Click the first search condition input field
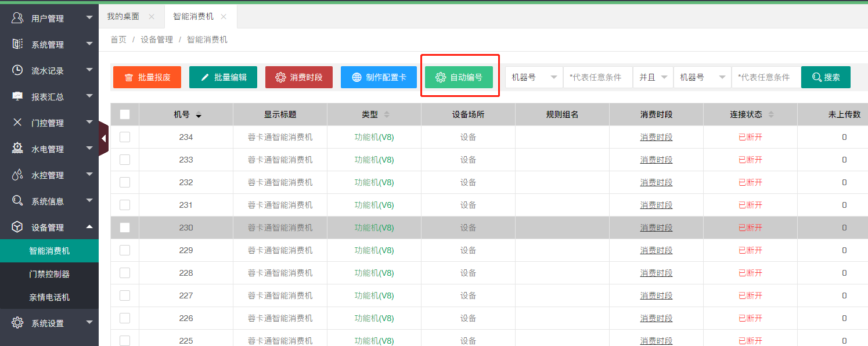 pyautogui.click(x=597, y=77)
